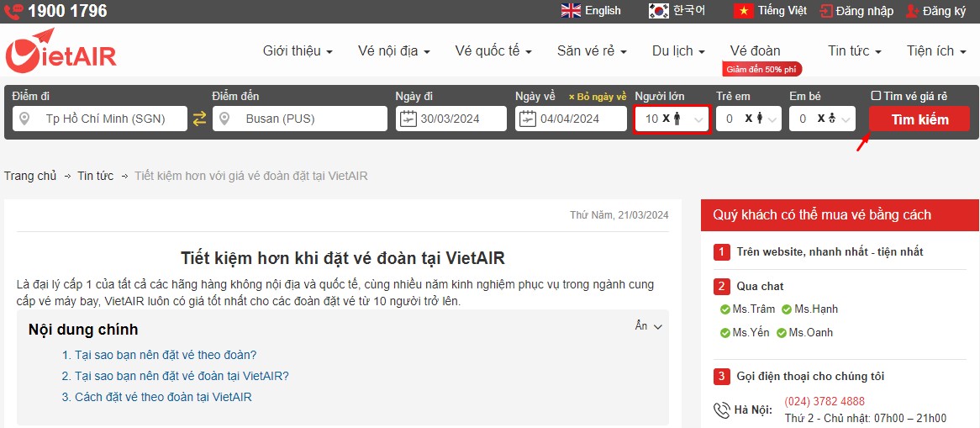Click the location pin icon in Điểm đi field
The height and width of the screenshot is (428, 980).
(24, 119)
